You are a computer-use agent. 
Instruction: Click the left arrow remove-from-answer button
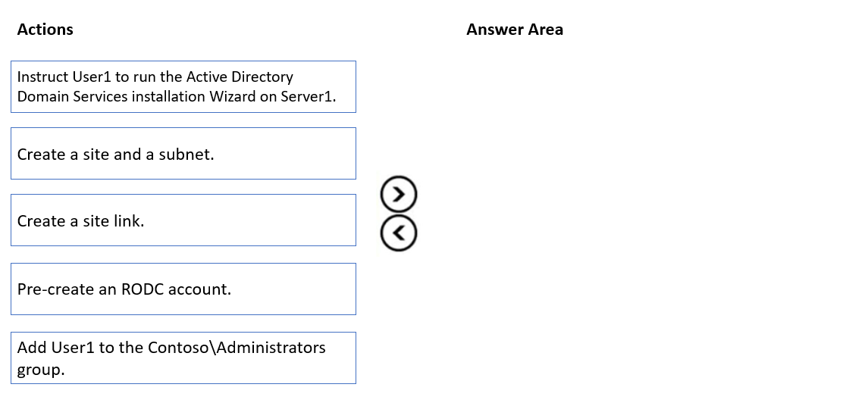[398, 234]
